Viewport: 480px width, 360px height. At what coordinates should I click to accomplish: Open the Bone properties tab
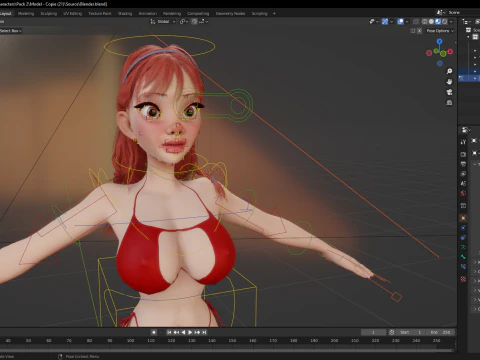coord(463,257)
